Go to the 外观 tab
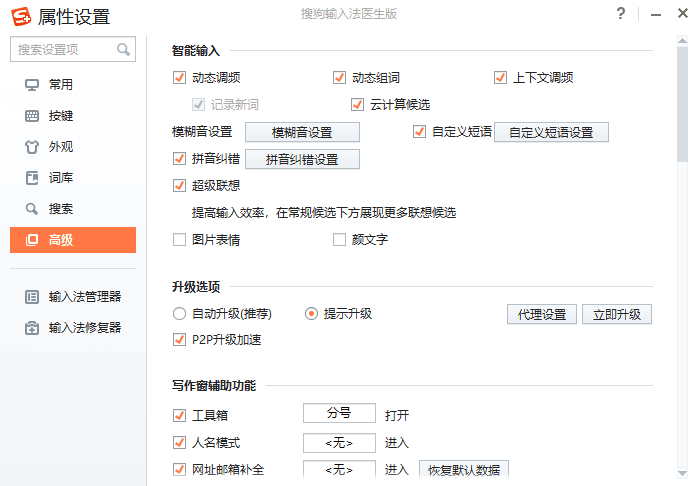The width and height of the screenshot is (695, 486). pyautogui.click(x=73, y=147)
